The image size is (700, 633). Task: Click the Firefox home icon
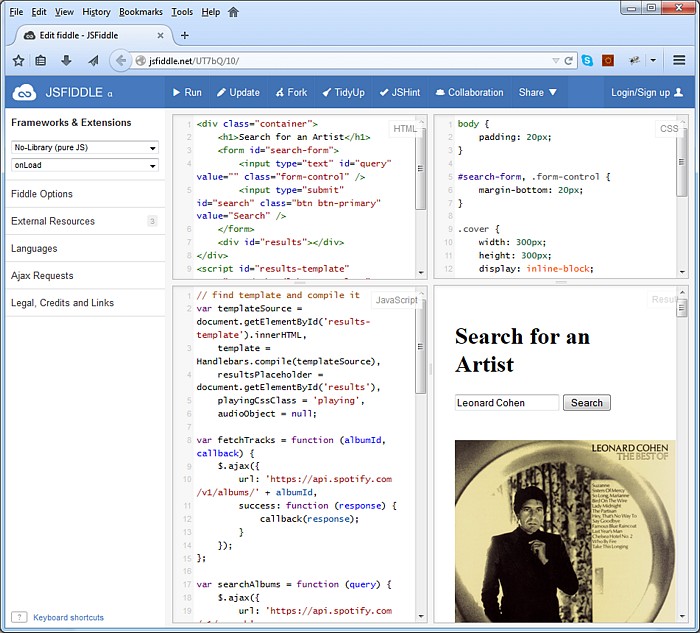click(234, 12)
